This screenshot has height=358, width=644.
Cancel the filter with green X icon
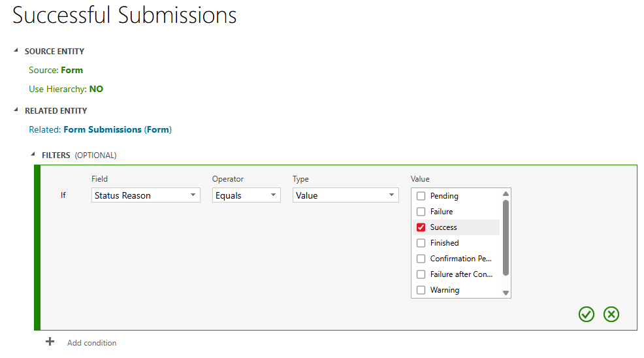[x=611, y=314]
